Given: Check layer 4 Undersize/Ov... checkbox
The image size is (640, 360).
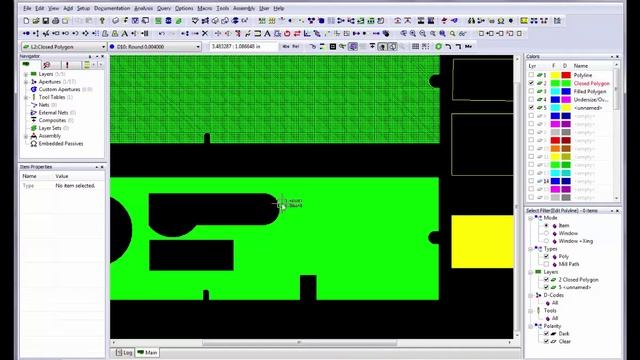Looking at the screenshot, I should pos(531,100).
